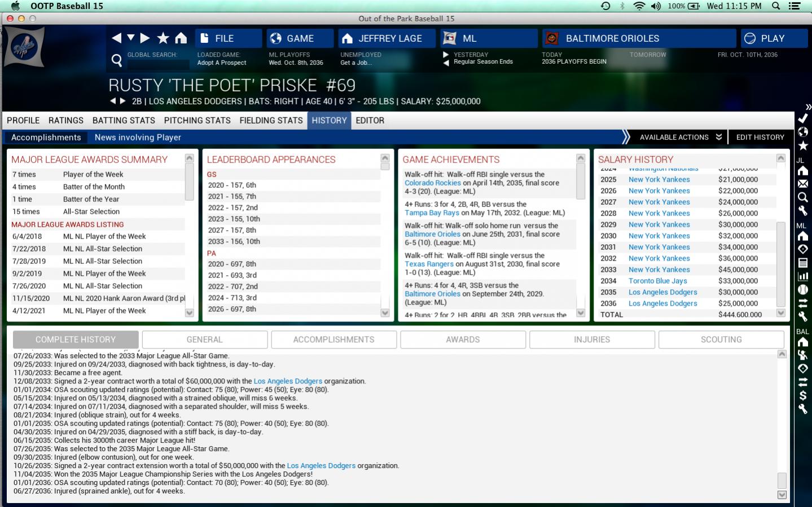Switch to the BATTING STATS tab
The width and height of the screenshot is (812, 507).
pos(124,120)
